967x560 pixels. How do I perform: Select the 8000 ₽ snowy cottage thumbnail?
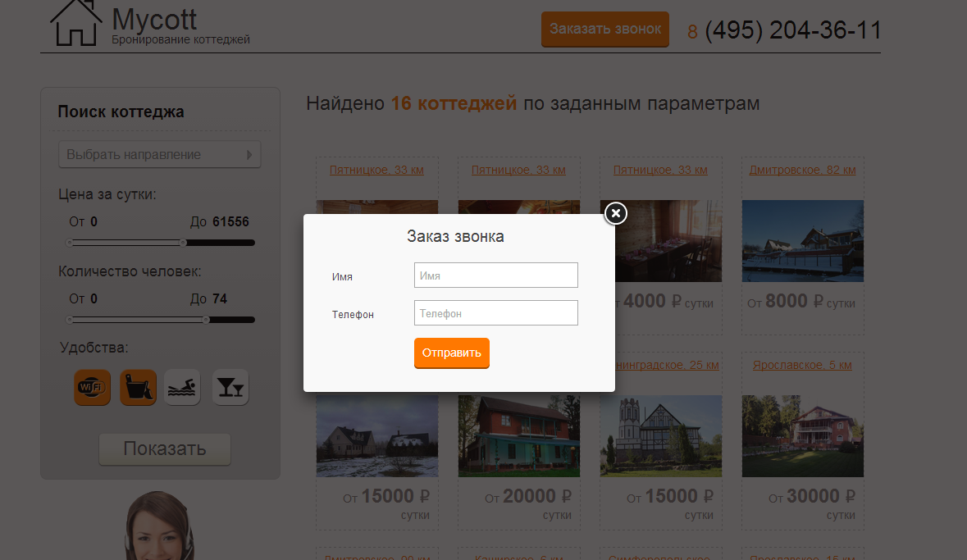tap(802, 240)
